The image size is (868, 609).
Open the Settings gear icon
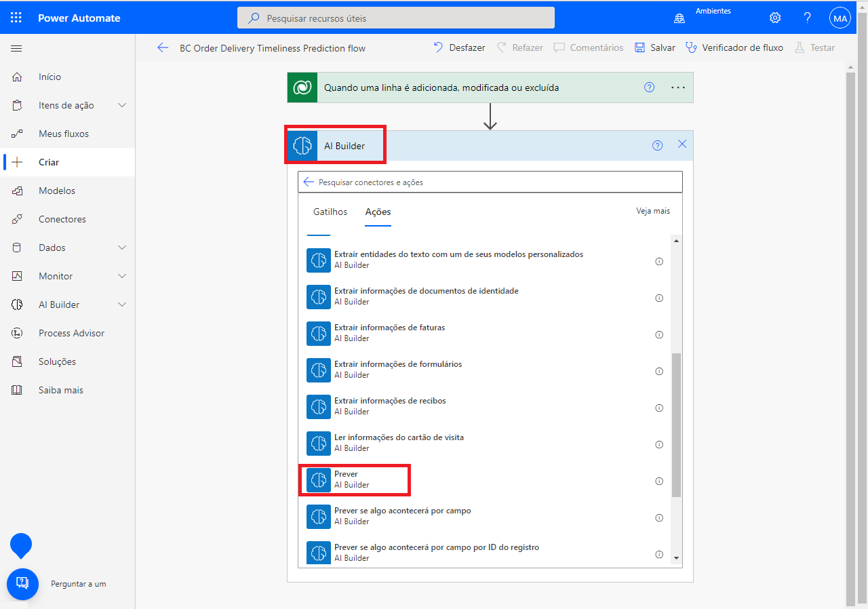point(775,18)
